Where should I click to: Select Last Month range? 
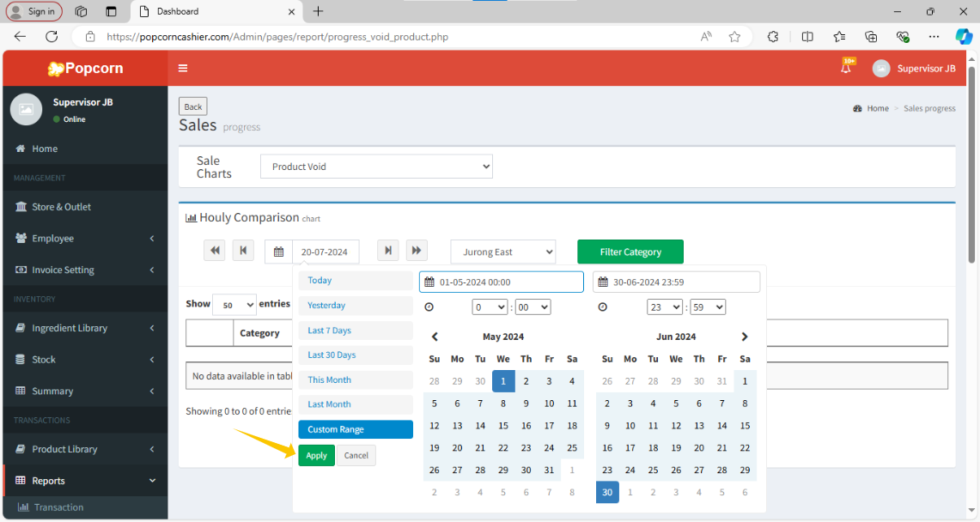pos(356,404)
